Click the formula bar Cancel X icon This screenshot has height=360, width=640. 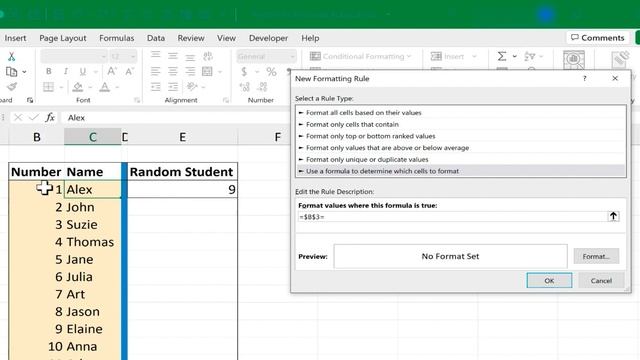tap(18, 118)
